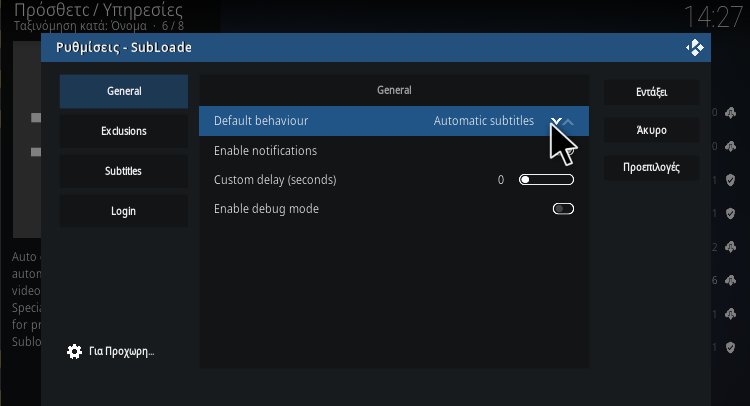The image size is (750, 406).
Task: Open advanced settings level gear button
Action: coord(110,351)
